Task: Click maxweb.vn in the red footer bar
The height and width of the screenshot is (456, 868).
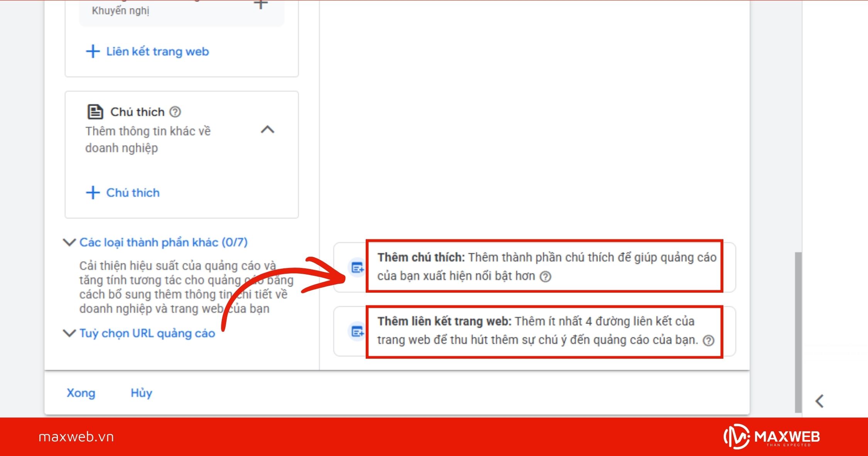Action: (76, 437)
